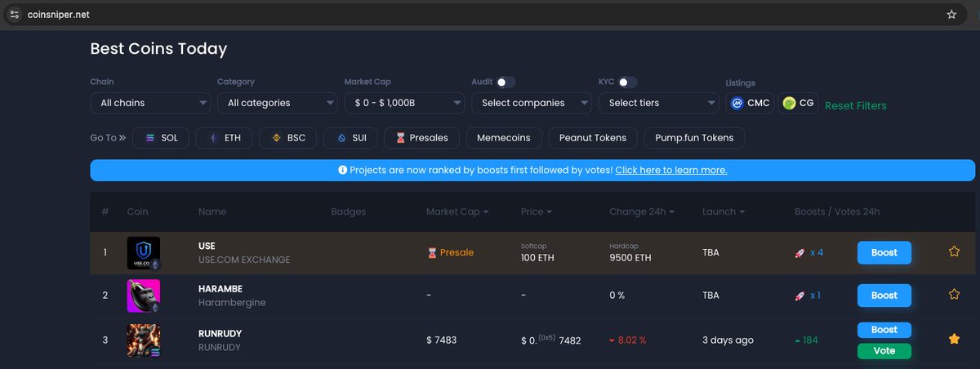Click the Reset Filters link

pyautogui.click(x=855, y=105)
